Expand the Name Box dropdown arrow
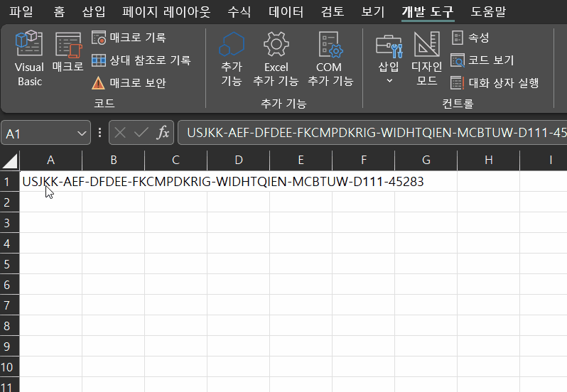This screenshot has height=392, width=567. [x=82, y=134]
